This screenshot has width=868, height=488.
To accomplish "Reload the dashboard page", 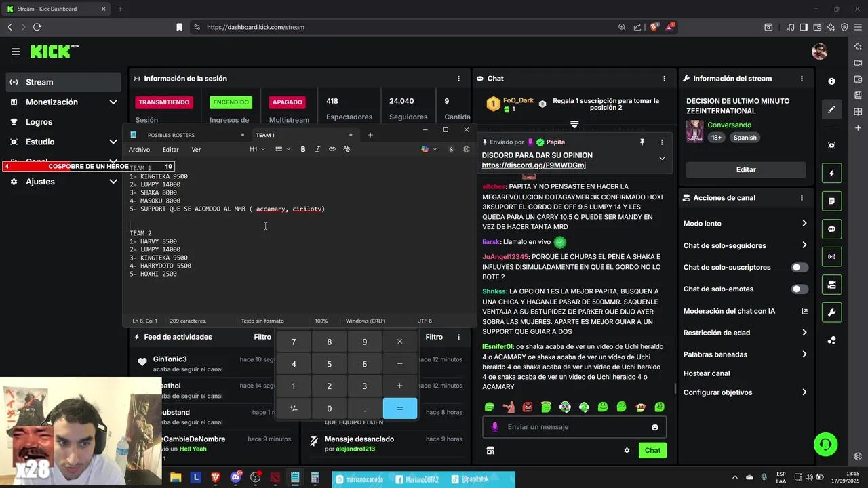I will click(37, 27).
